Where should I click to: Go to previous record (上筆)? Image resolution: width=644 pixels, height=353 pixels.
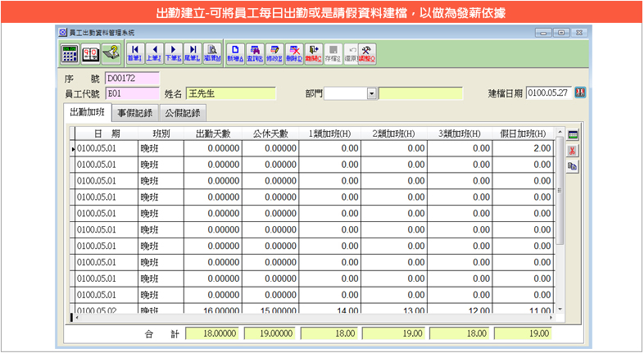point(154,54)
